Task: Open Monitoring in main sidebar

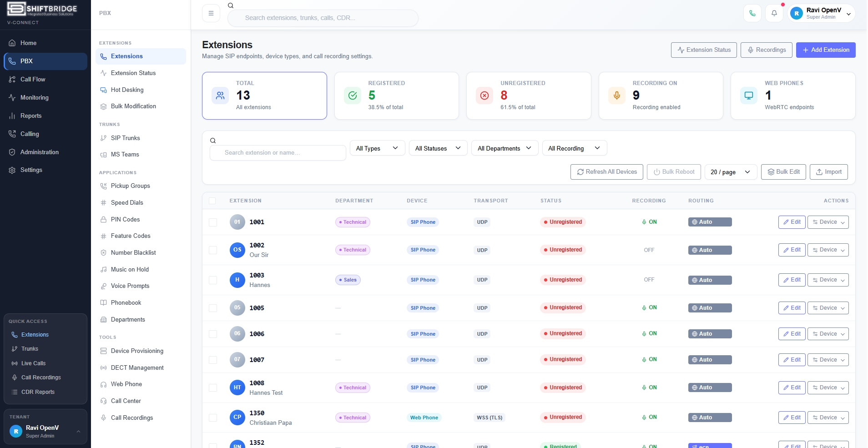Action: [x=45, y=97]
